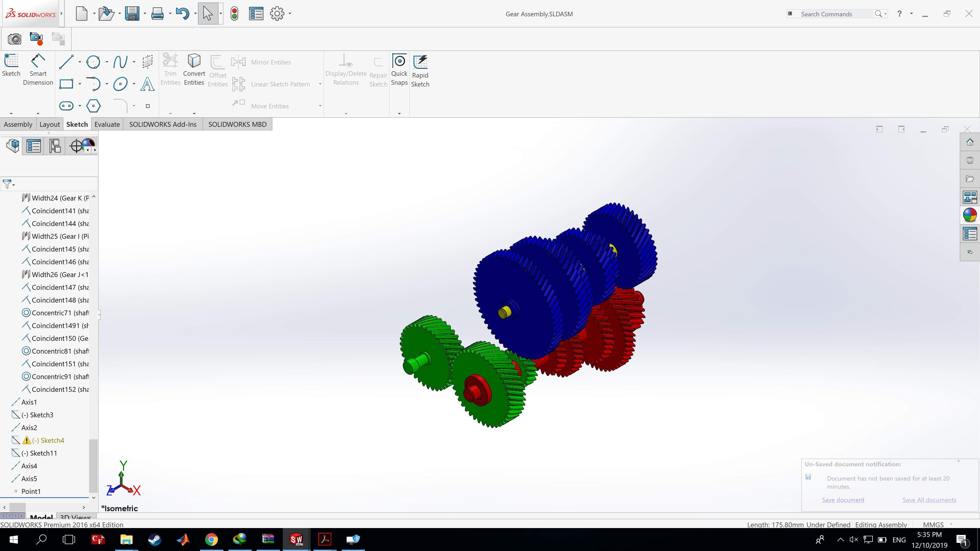Click the Sketch tool icon
The height and width of the screenshot is (551, 980).
(11, 65)
